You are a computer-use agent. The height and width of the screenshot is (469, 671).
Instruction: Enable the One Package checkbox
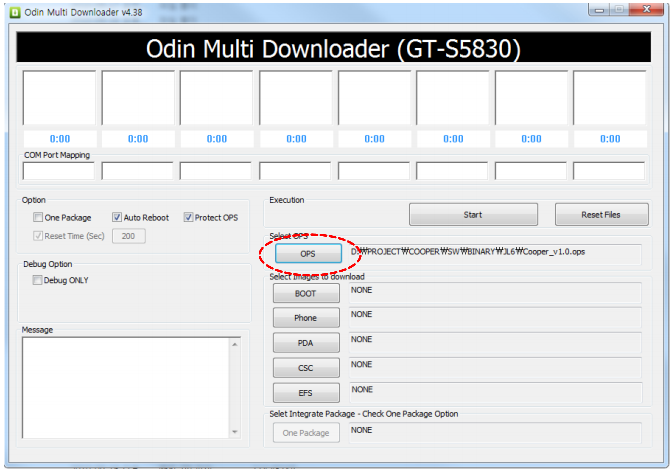tap(38, 217)
